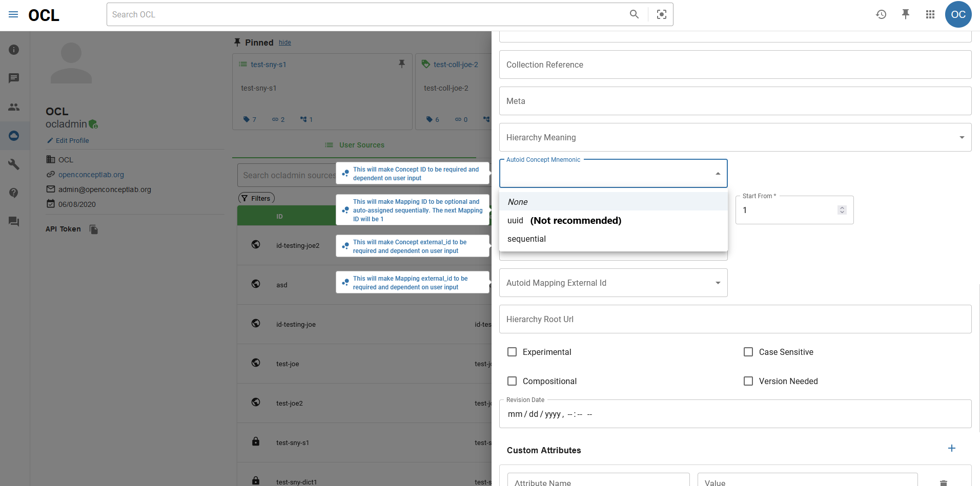Open recent history from the top bar
This screenshot has width=980, height=486.
tap(881, 14)
